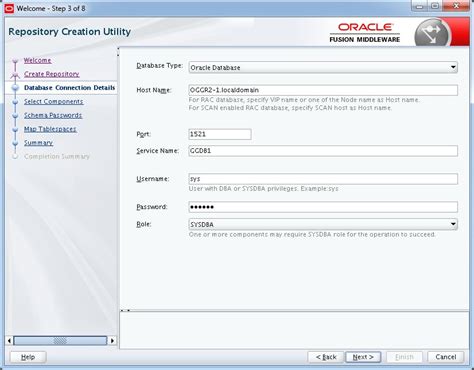Close the Repository Creation Utility window
Image resolution: width=474 pixels, height=370 pixels.
click(456, 6)
